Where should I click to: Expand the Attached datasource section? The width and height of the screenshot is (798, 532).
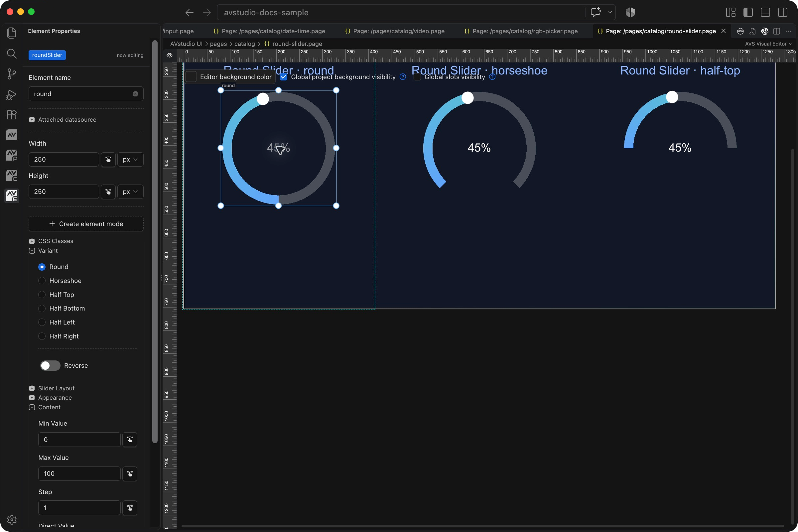point(32,120)
